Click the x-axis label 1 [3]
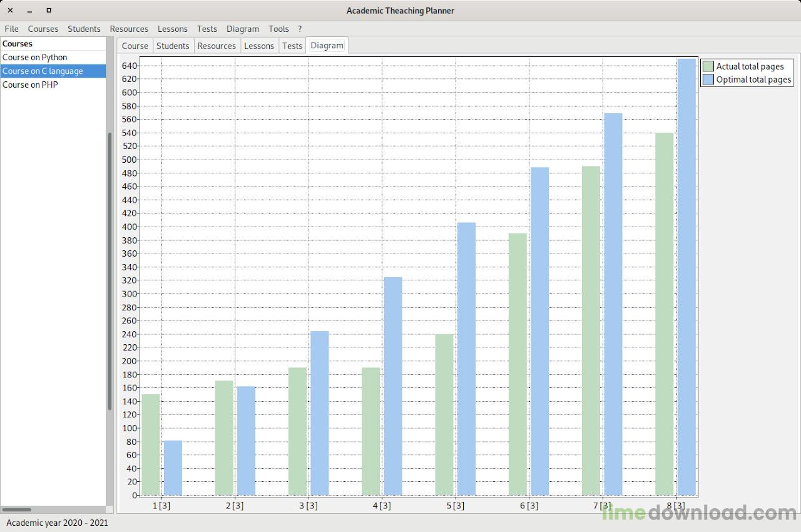 coord(161,506)
